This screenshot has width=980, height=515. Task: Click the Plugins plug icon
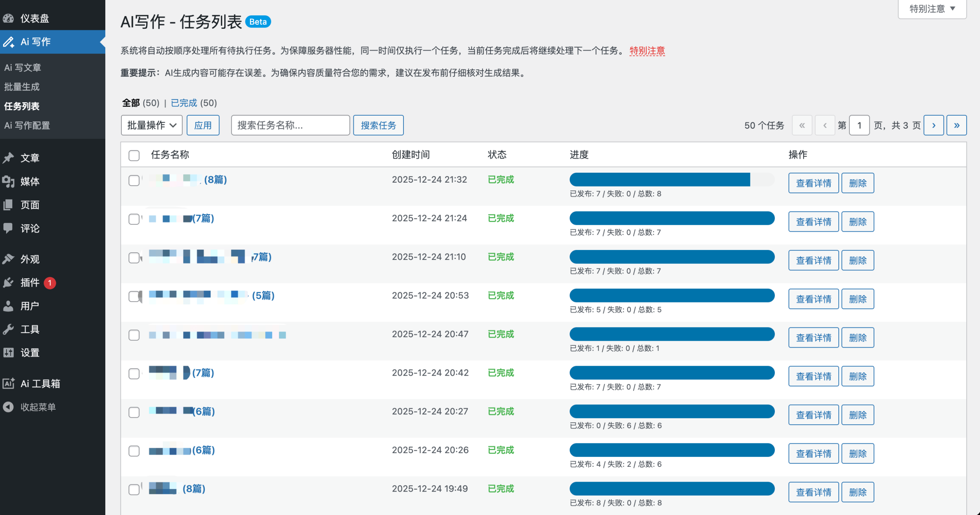click(x=8, y=283)
